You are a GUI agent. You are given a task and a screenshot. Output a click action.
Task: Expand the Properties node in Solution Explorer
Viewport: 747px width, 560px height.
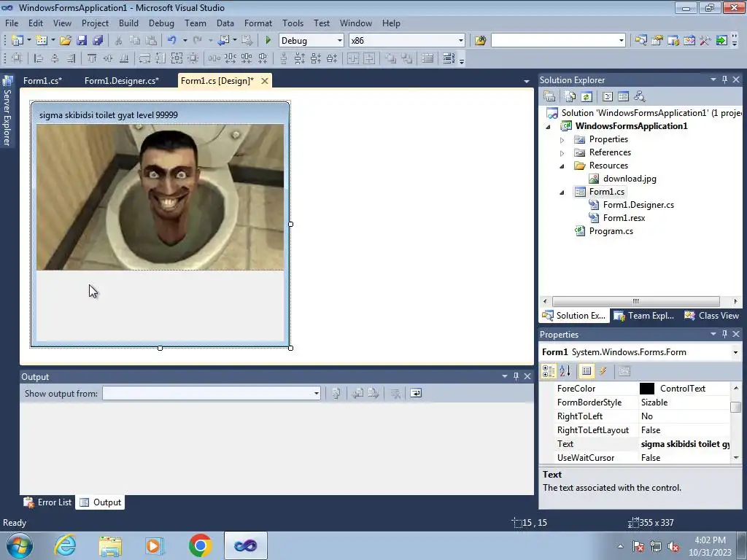(562, 140)
